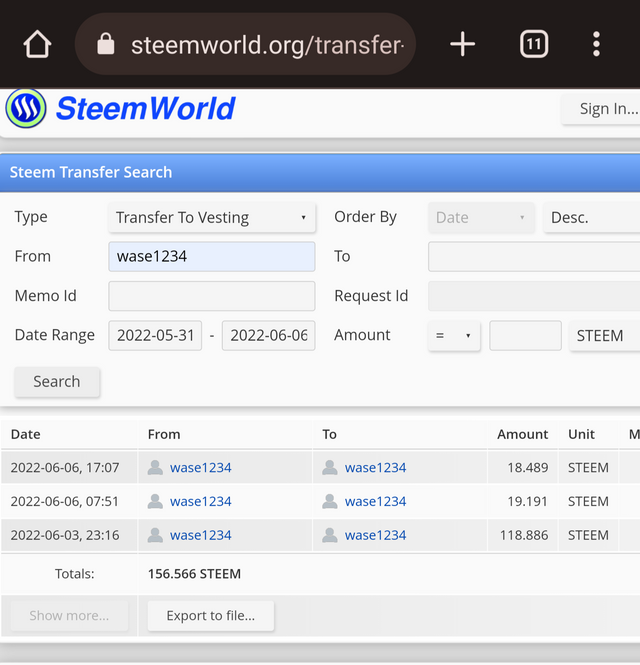Click the SteemWorld title text
Viewport: 640px width, 665px height.
click(145, 109)
